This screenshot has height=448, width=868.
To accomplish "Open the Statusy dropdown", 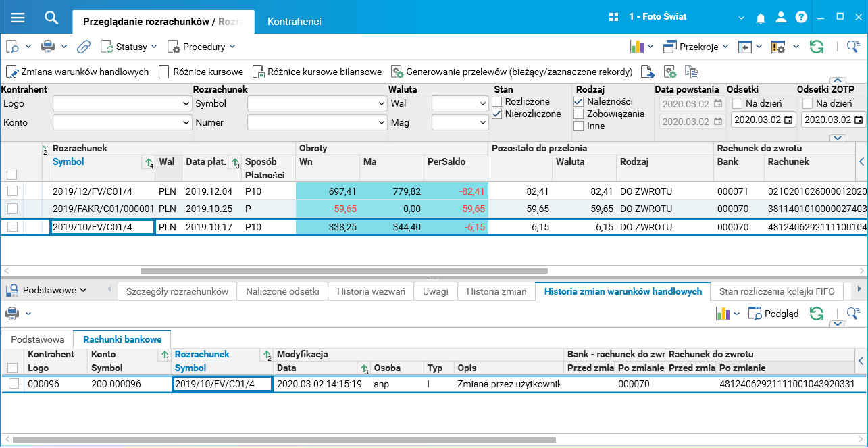I will [128, 47].
